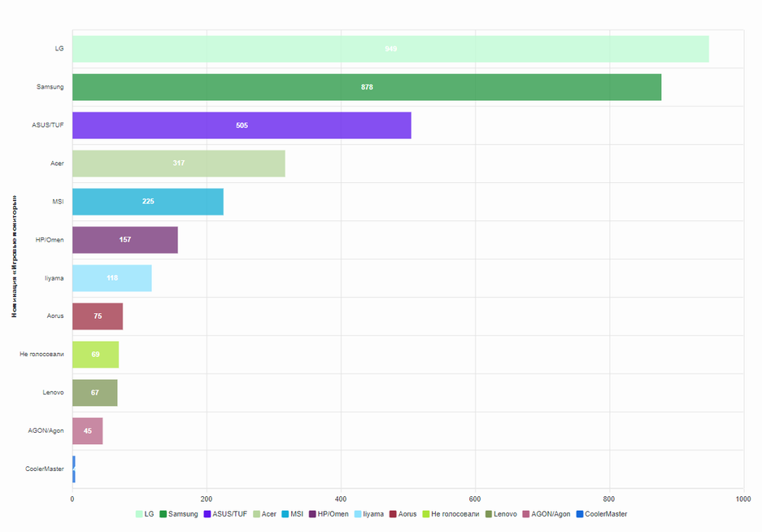
Task: Toggle the ASUS/TUF legend entry
Action: click(x=225, y=514)
